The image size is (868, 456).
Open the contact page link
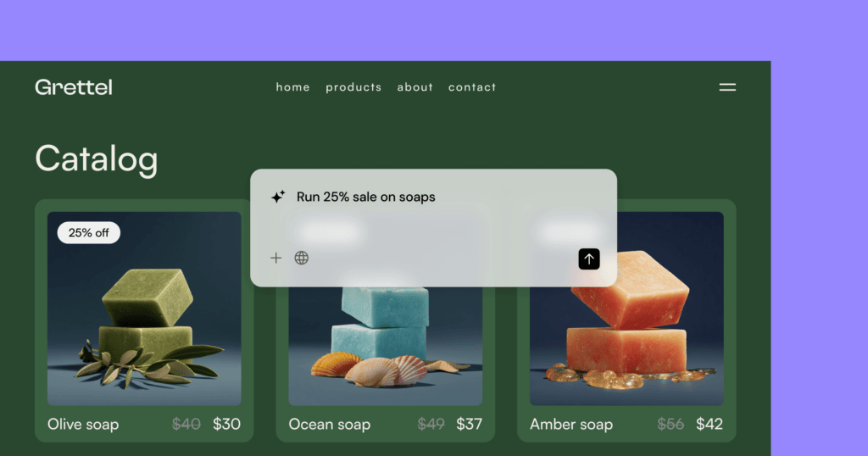pyautogui.click(x=472, y=87)
